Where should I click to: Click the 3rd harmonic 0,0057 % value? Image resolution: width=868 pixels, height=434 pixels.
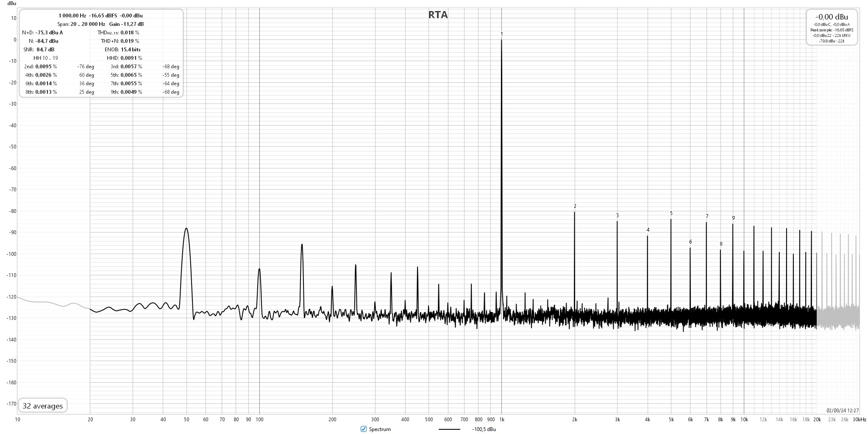coord(131,67)
